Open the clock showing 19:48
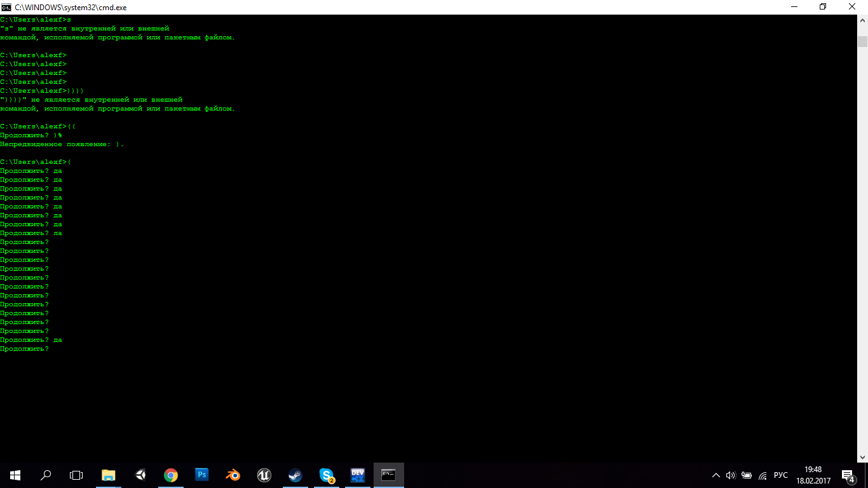Image resolution: width=868 pixels, height=488 pixels. [x=813, y=475]
